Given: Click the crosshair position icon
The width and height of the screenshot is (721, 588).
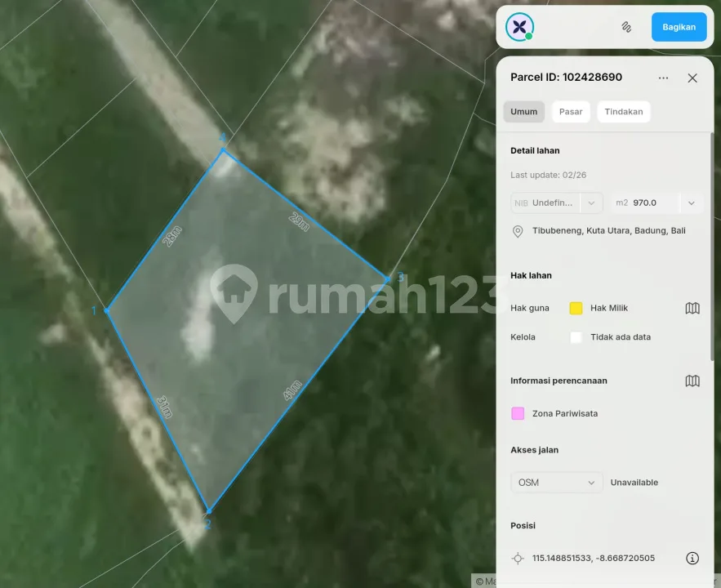Looking at the screenshot, I should point(518,558).
